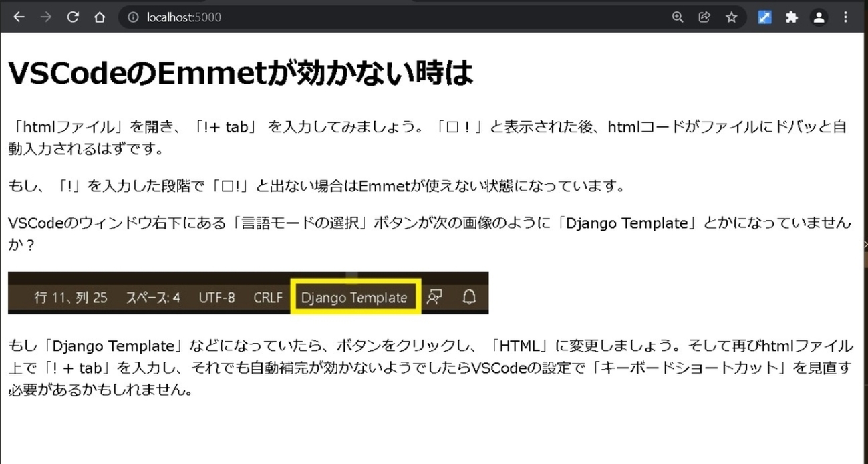Click the paragraph starting 「htmlファイル」を開き
This screenshot has width=868, height=464.
428,137
